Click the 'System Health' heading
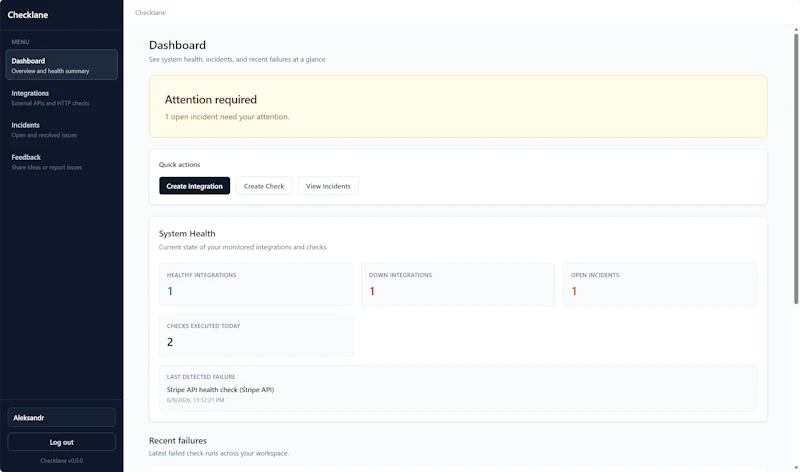This screenshot has height=472, width=800. coord(187,233)
